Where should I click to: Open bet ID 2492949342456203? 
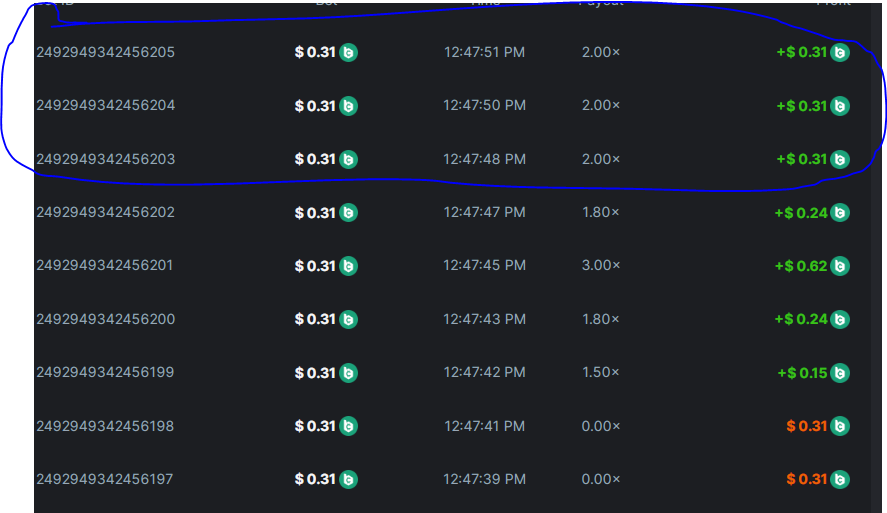[105, 159]
